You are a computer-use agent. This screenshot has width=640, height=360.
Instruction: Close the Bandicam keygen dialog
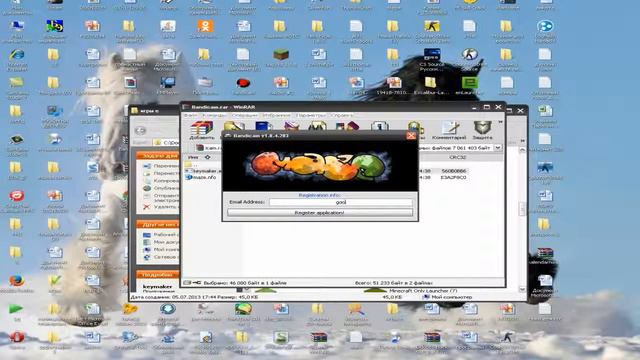[411, 136]
